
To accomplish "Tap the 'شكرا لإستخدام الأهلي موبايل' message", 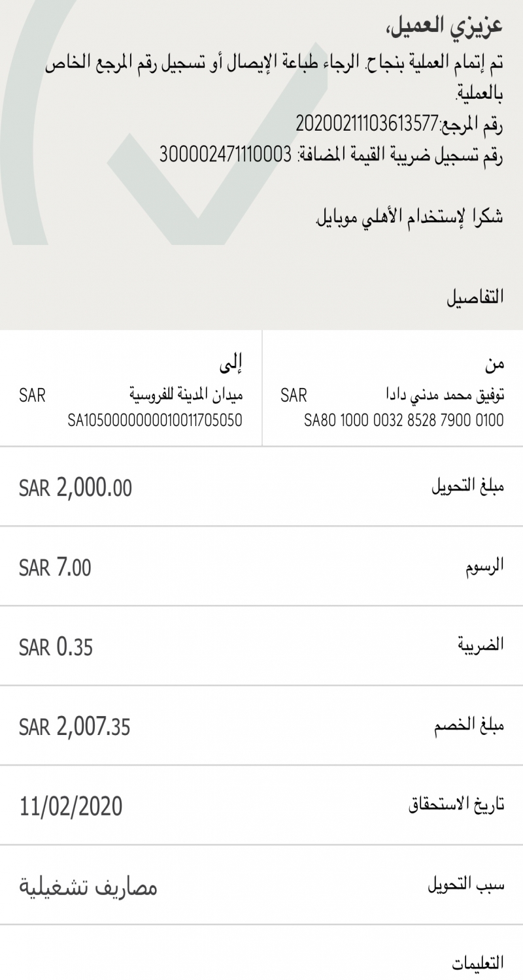I will tap(409, 218).
